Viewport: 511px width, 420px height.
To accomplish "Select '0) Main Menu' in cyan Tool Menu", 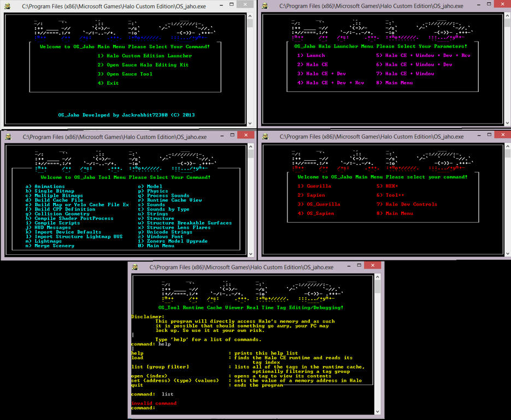I will [156, 246].
